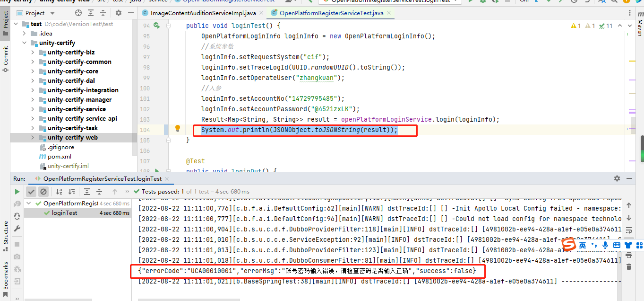Image resolution: width=644 pixels, height=301 pixels.
Task: Collapse OpenPlatformRegist test node
Action: pyautogui.click(x=29, y=204)
